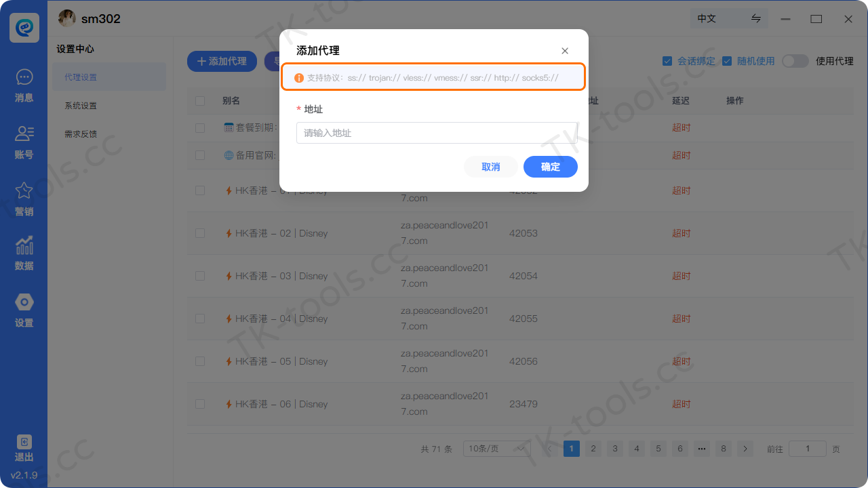Go to page 8 in pagination

tap(724, 449)
